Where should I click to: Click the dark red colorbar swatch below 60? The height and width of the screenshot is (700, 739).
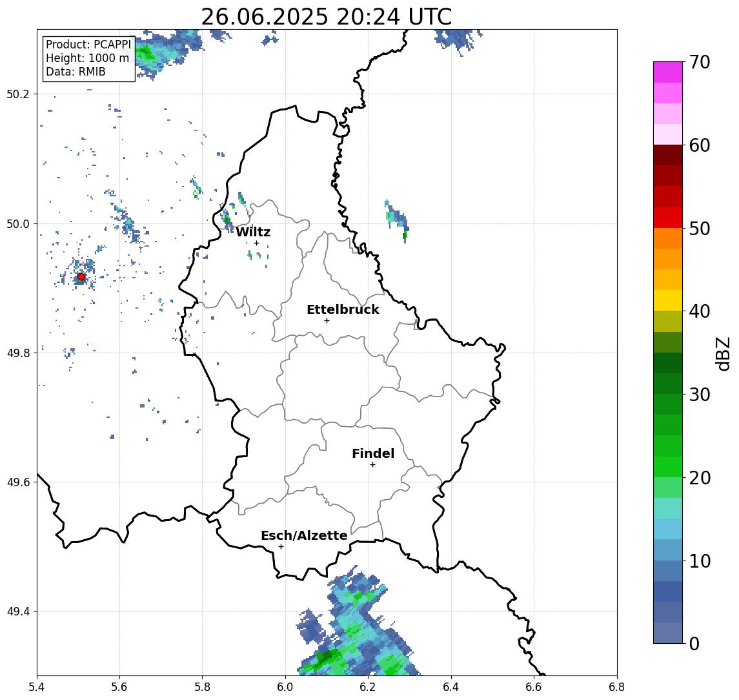tap(668, 155)
